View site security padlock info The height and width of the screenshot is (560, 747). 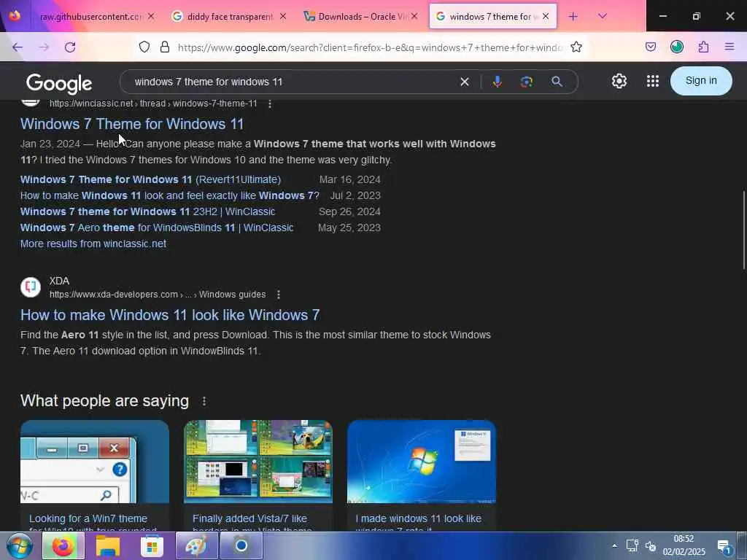(165, 47)
